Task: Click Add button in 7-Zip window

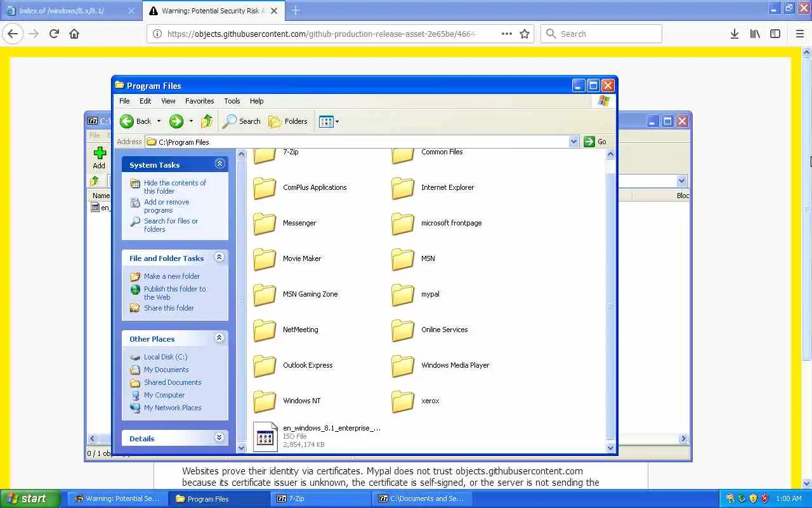Action: click(x=99, y=157)
